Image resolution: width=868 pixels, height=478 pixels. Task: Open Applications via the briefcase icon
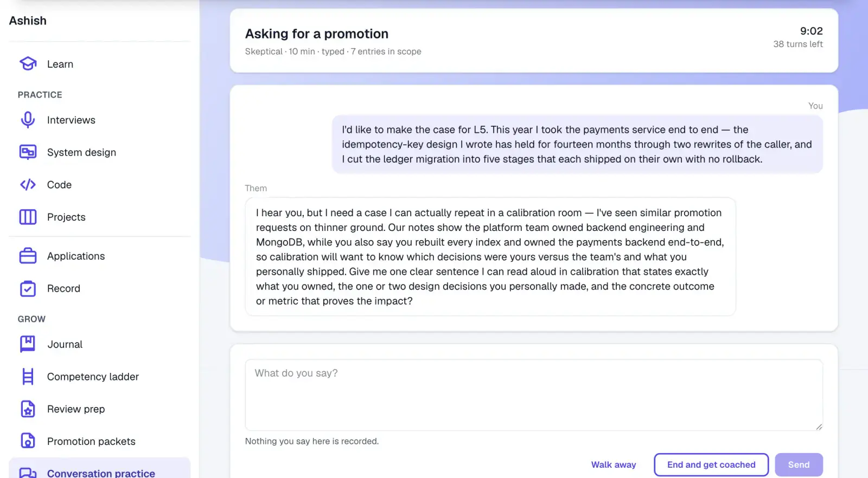(x=28, y=256)
